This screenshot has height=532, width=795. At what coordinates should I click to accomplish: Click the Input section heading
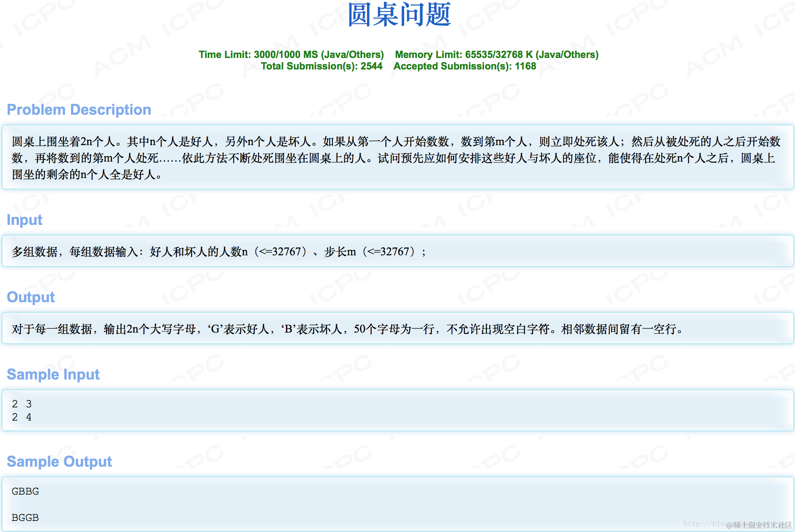point(25,220)
